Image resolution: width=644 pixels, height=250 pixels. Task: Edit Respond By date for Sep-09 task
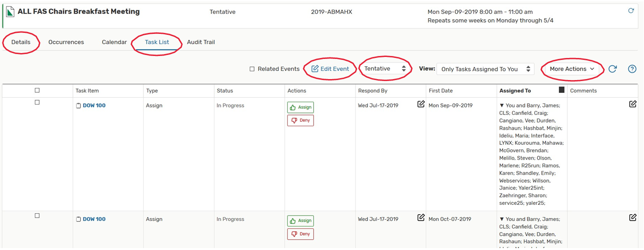421,104
